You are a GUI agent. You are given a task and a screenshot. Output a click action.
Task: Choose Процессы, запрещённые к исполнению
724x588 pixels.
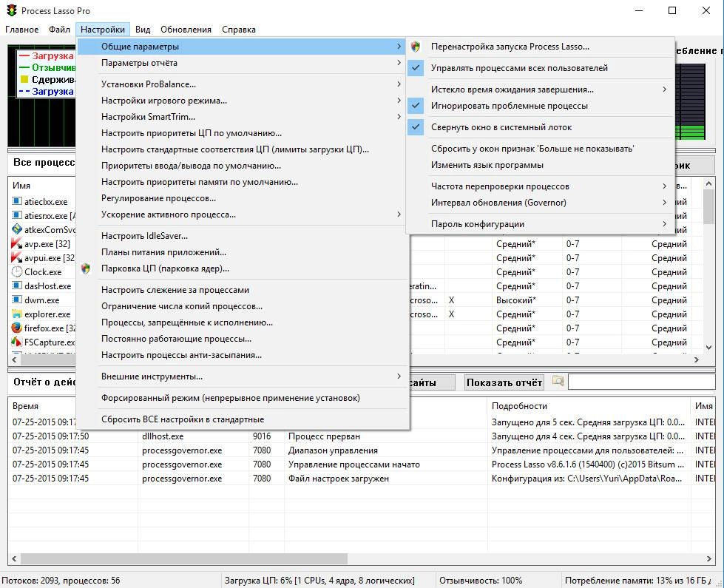[243, 322]
